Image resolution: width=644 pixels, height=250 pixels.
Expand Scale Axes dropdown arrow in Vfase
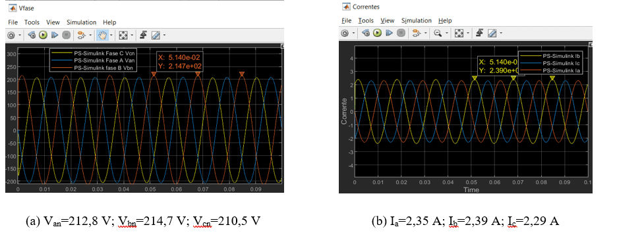tap(132, 36)
